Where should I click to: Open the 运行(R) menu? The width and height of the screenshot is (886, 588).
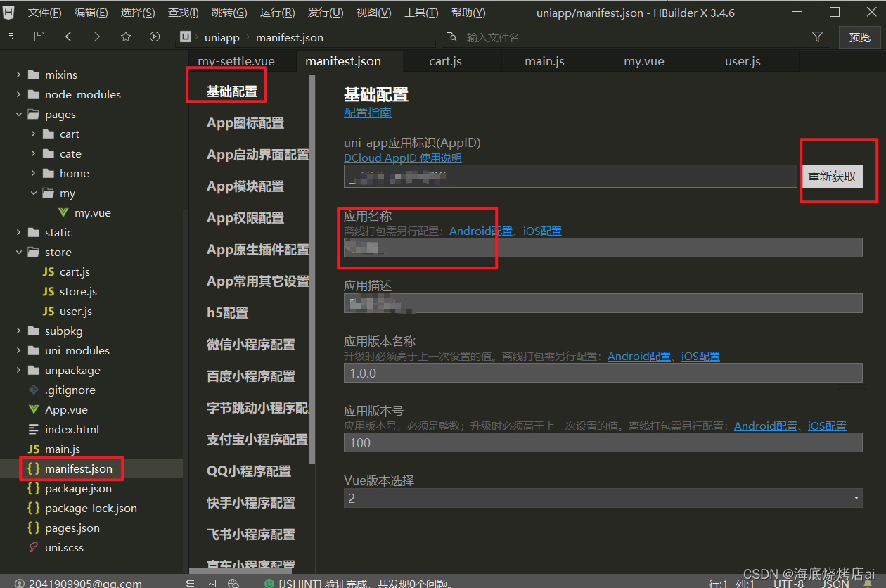(x=277, y=13)
